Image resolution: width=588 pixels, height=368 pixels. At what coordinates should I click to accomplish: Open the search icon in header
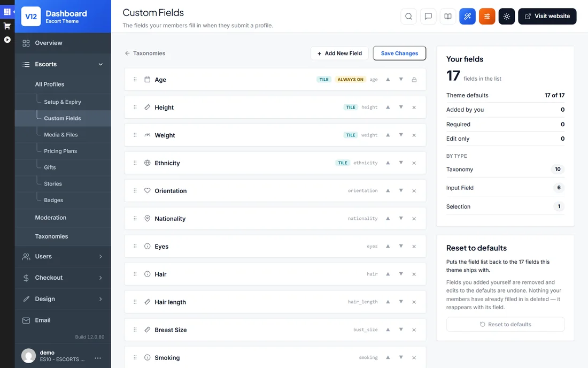[x=409, y=16]
